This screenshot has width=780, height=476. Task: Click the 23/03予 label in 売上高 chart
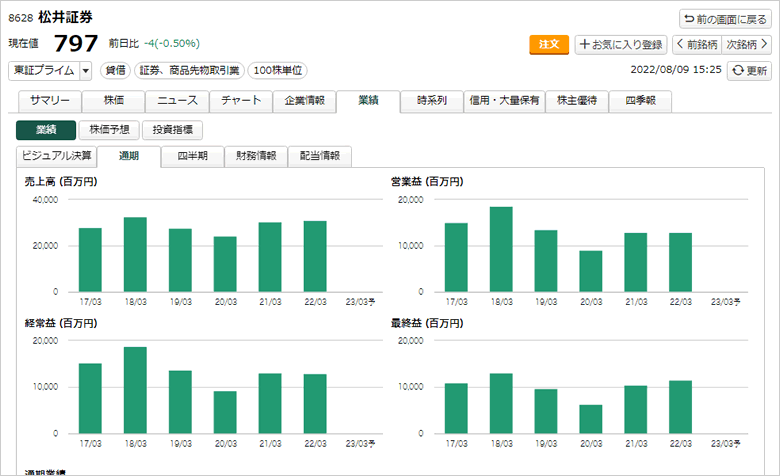(x=360, y=302)
